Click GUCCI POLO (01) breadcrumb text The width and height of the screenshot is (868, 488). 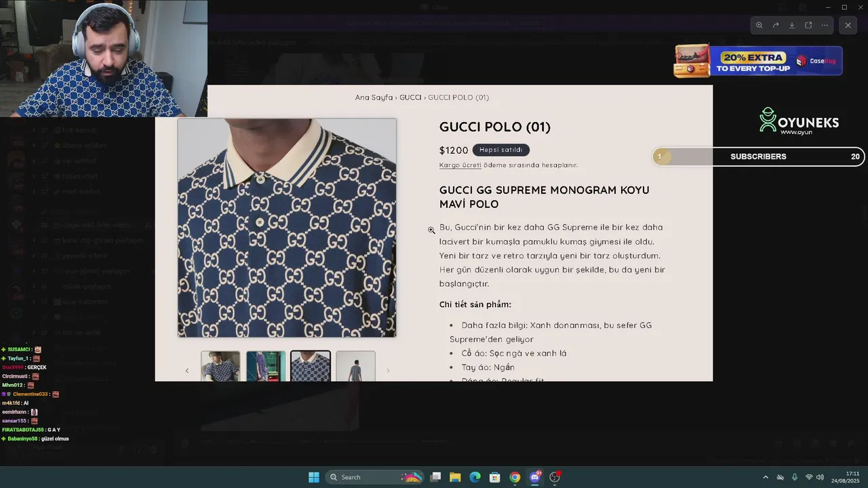pyautogui.click(x=458, y=98)
